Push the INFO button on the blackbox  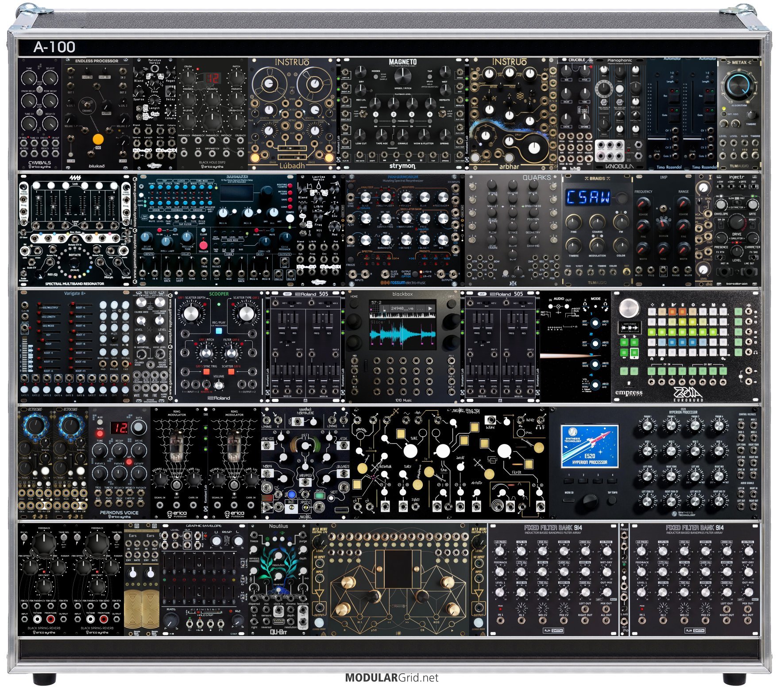[x=452, y=304]
